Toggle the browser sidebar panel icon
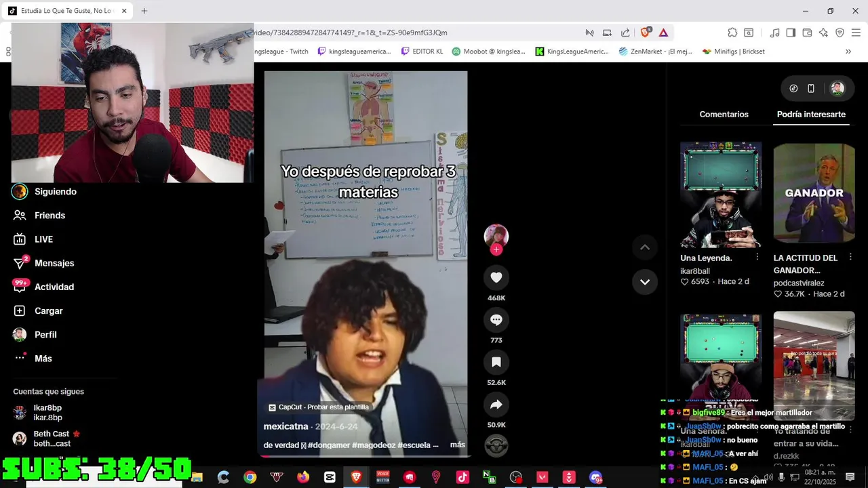This screenshot has height=488, width=868. pos(791,33)
